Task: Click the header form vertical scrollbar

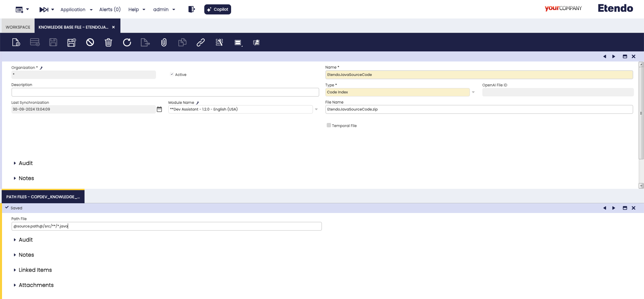Action: pos(641,113)
